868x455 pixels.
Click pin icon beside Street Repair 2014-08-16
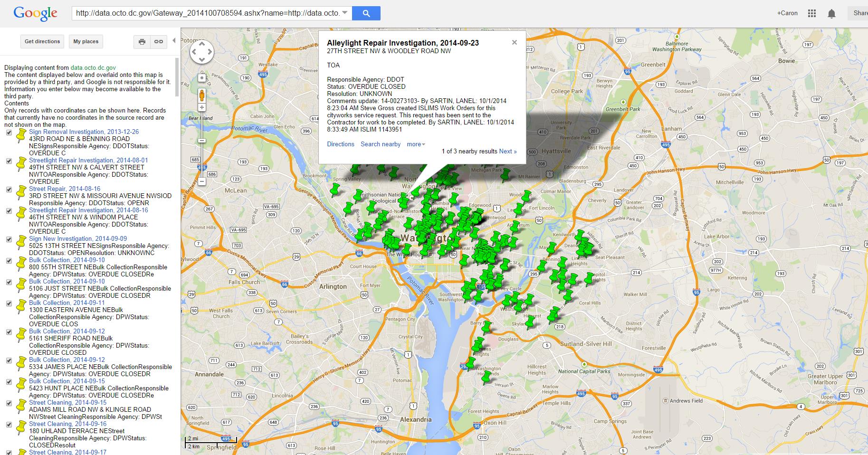point(21,192)
